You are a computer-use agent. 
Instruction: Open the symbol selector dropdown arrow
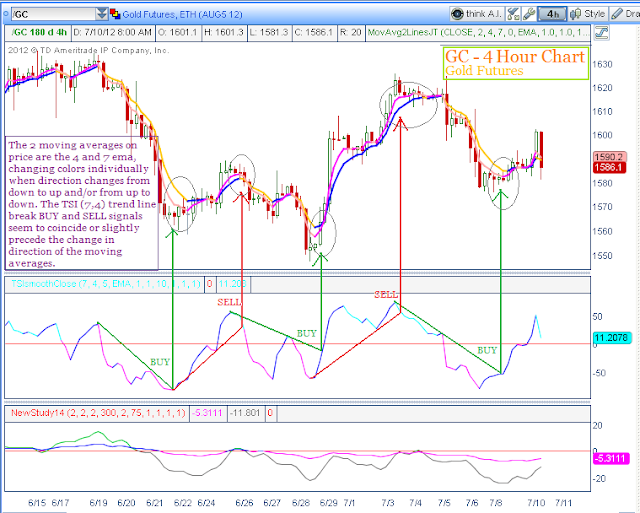pos(102,14)
